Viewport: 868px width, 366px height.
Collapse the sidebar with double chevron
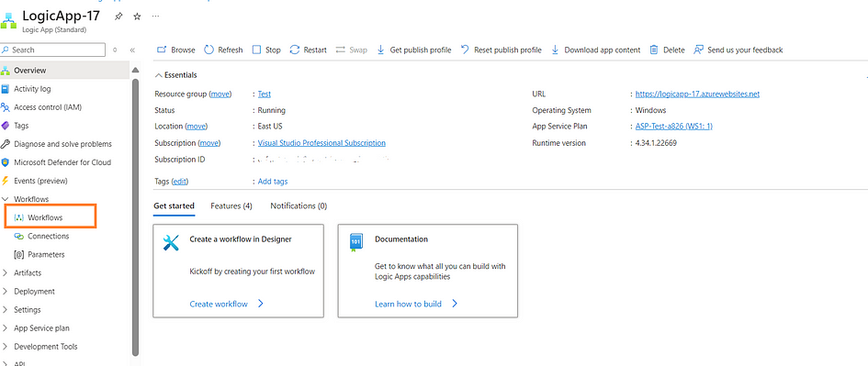point(132,50)
